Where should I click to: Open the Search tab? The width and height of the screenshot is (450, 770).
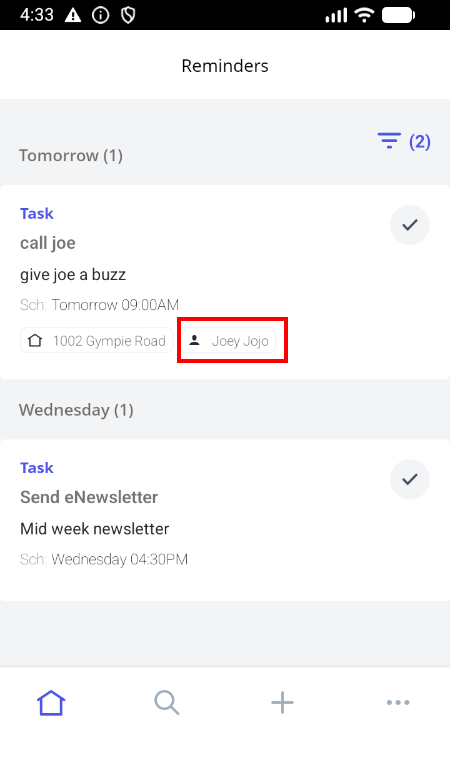(x=167, y=703)
